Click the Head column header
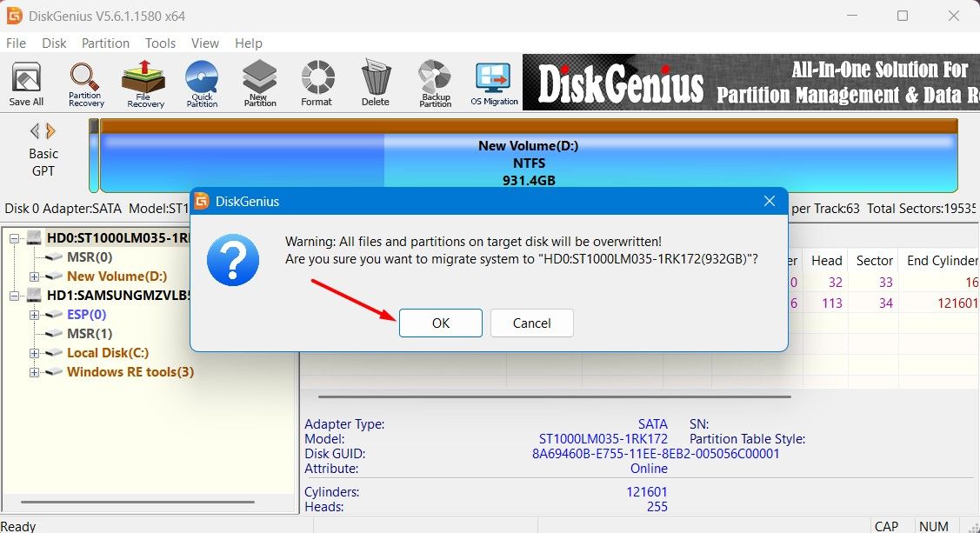This screenshot has height=533, width=980. (x=826, y=261)
